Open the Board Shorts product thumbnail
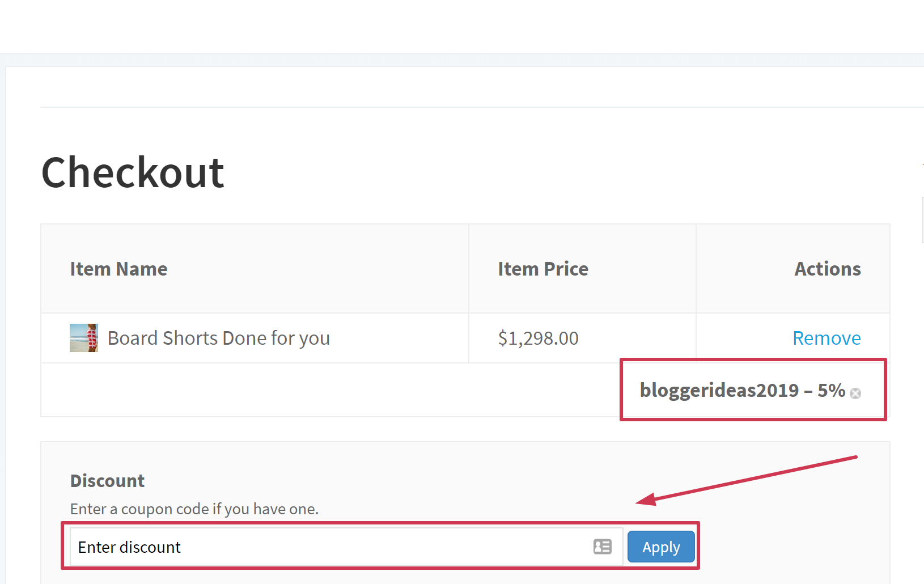Viewport: 924px width, 584px height. pyautogui.click(x=84, y=338)
